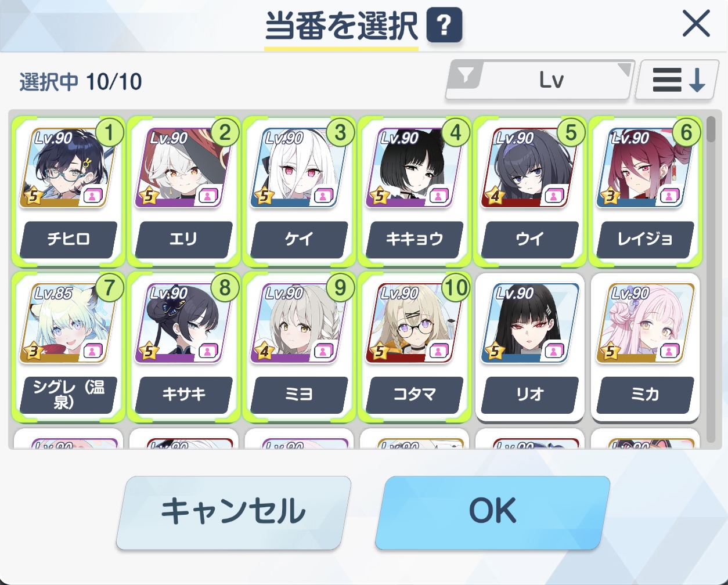Close the 当番を選択 dialog
728x585 pixels.
point(695,24)
